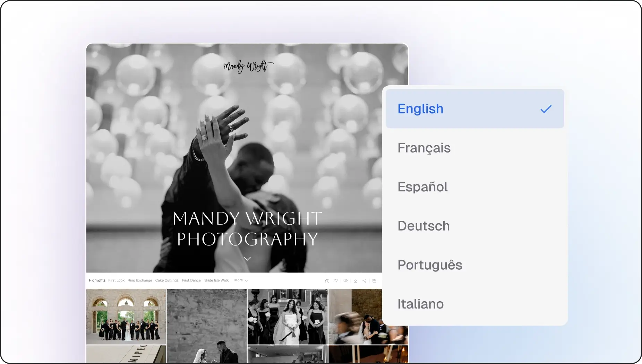
Task: Click the Mandy Wright signature logo
Action: pos(248,66)
